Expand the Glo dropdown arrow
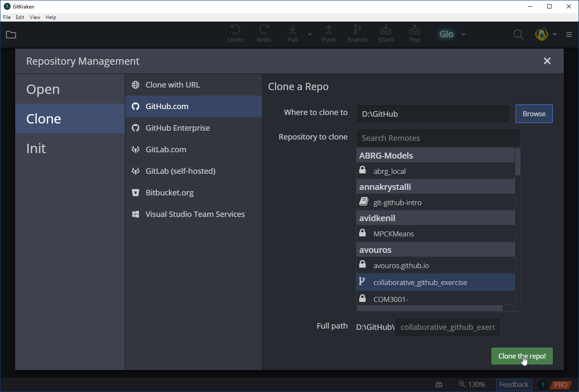This screenshot has height=392, width=579. click(x=464, y=35)
